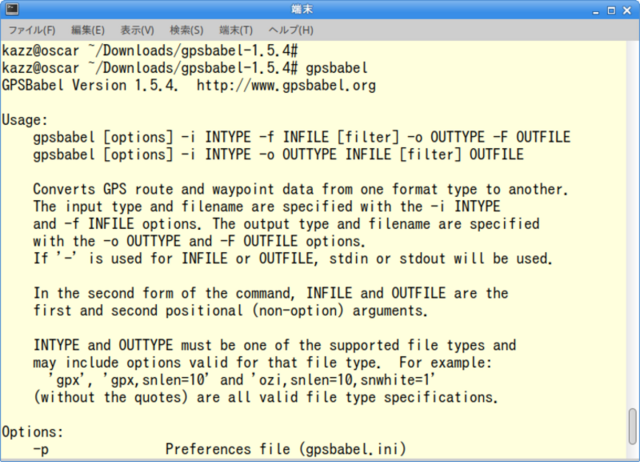The image size is (640, 462).
Task: Click the '-p' option flag
Action: tap(41, 449)
